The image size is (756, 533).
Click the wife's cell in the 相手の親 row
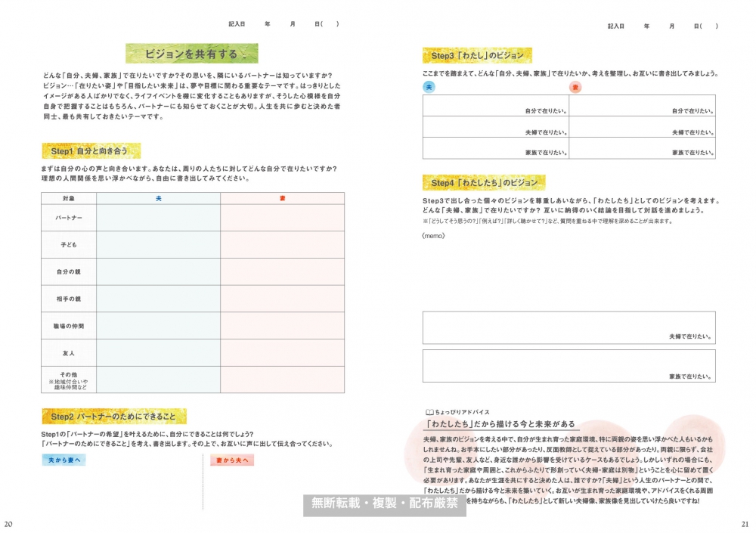(283, 299)
